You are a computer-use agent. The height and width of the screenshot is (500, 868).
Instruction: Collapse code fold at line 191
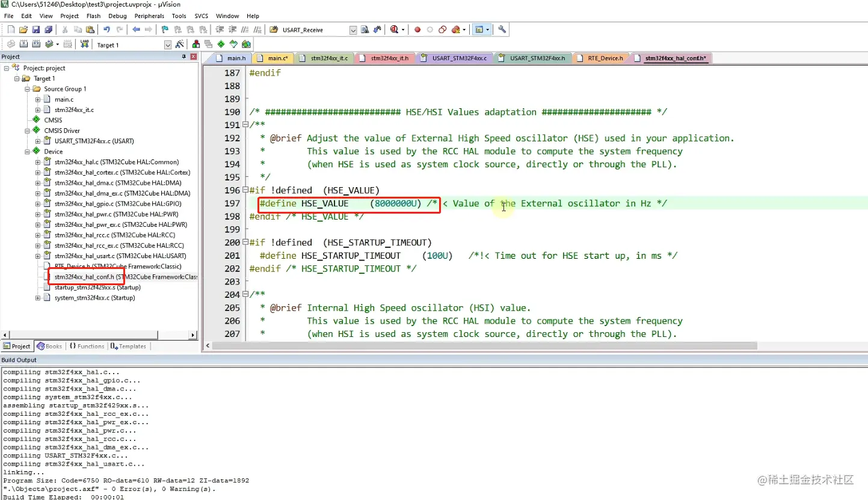[x=245, y=125]
